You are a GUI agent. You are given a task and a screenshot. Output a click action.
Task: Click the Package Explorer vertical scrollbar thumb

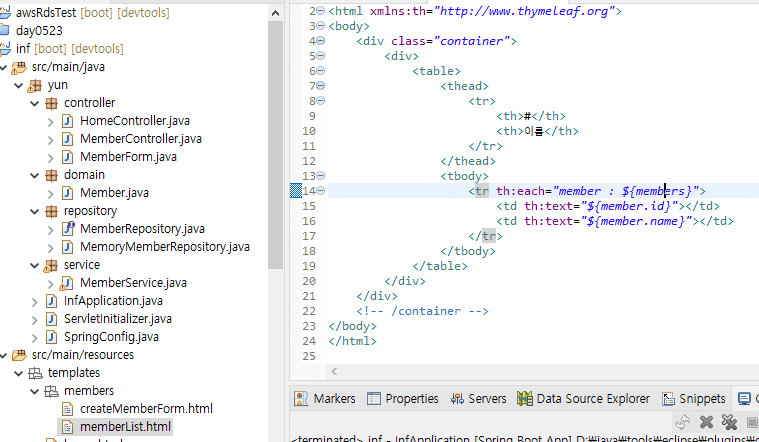point(275,145)
